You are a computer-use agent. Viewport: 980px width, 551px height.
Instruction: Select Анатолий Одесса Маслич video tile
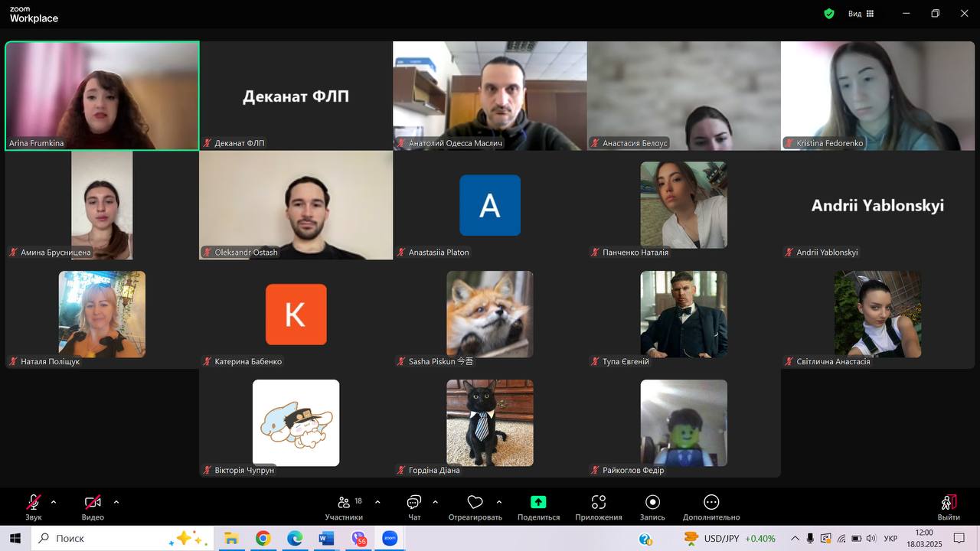(490, 96)
